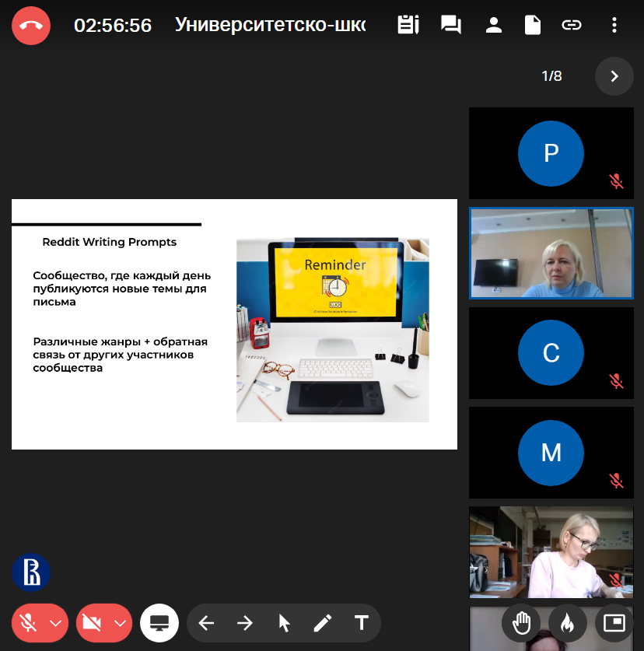Unmute the microphone
The width and height of the screenshot is (644, 651).
(x=29, y=623)
